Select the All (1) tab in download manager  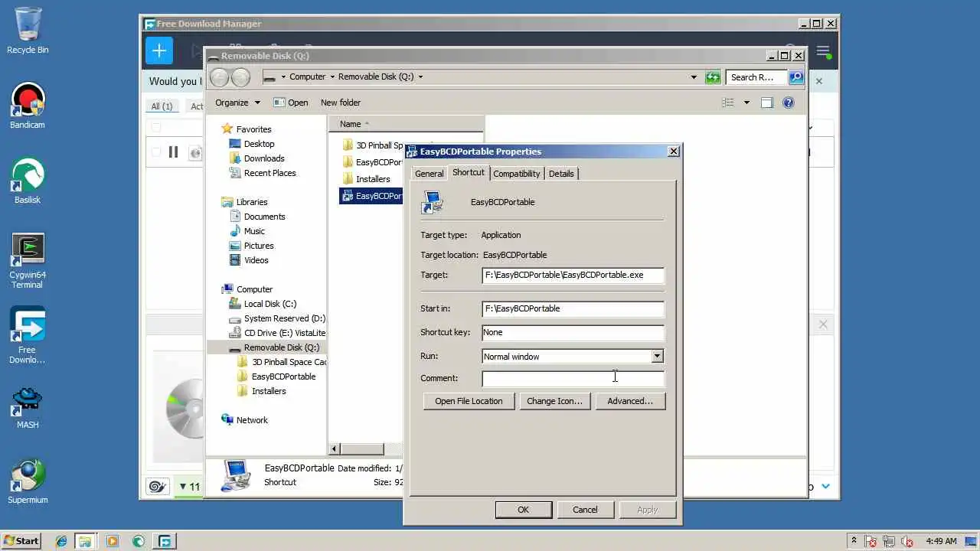[162, 106]
